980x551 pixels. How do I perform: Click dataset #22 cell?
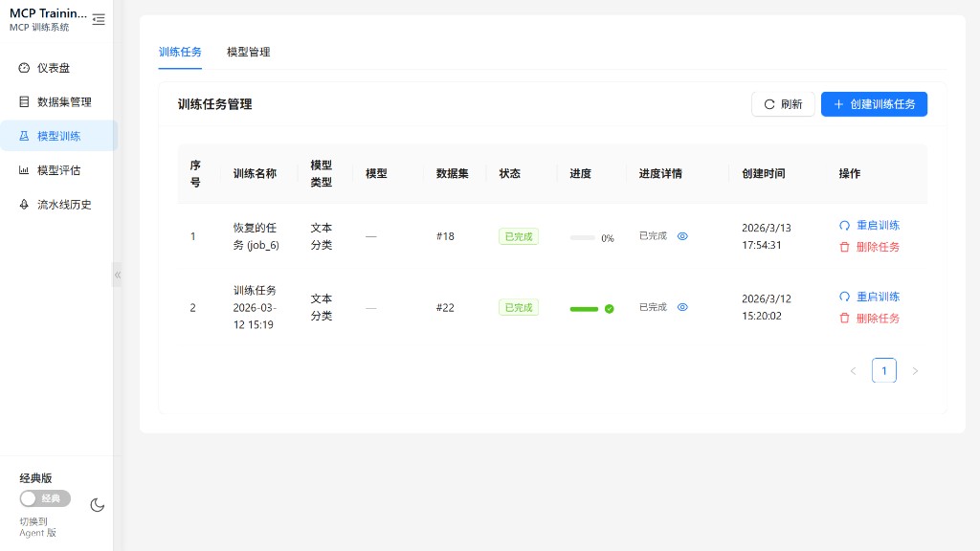pyautogui.click(x=445, y=307)
